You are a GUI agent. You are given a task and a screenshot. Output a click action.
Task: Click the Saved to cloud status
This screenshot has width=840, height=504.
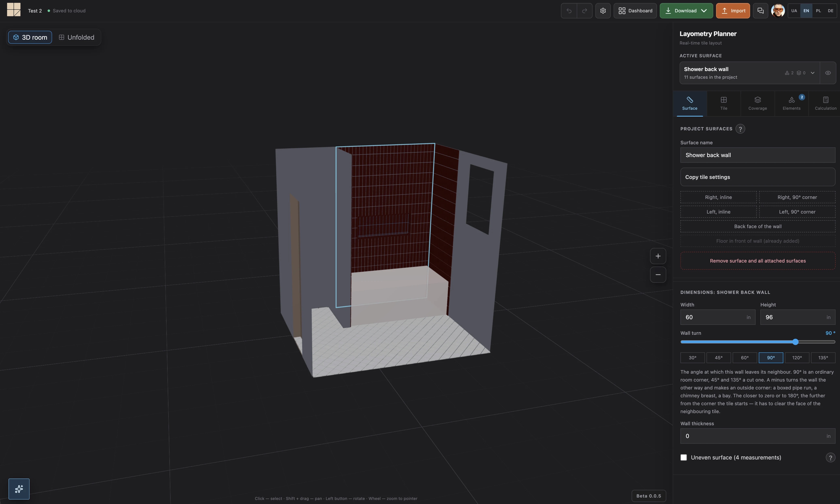point(67,11)
